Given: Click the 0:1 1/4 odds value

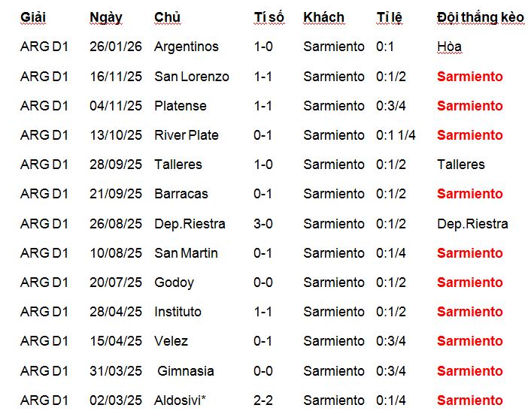Looking at the screenshot, I should pos(396,135).
